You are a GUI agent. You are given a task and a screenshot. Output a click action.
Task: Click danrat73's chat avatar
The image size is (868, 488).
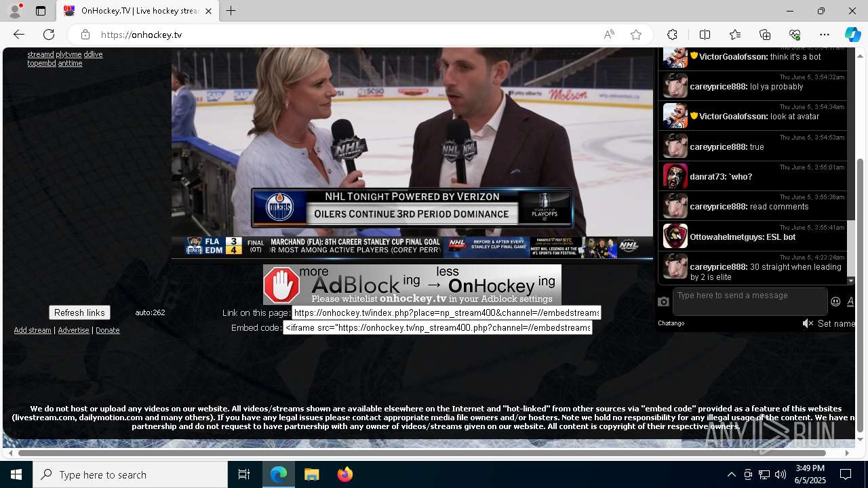coord(675,176)
